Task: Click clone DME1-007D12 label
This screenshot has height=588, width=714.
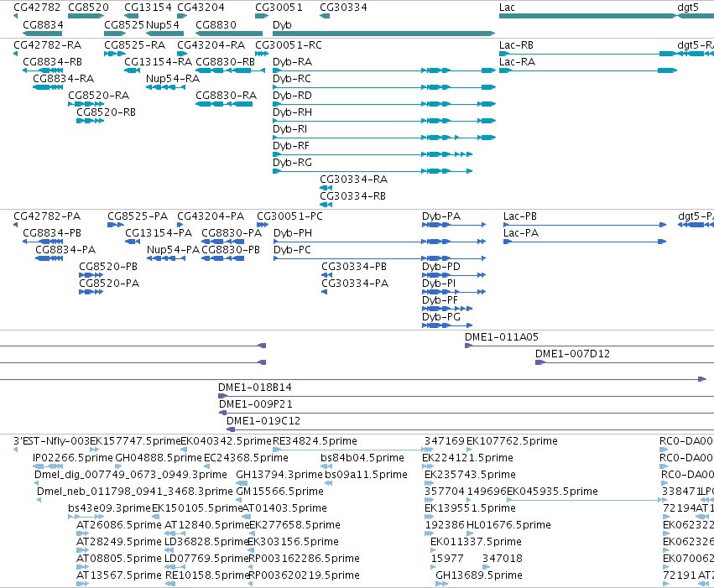Action: click(572, 354)
